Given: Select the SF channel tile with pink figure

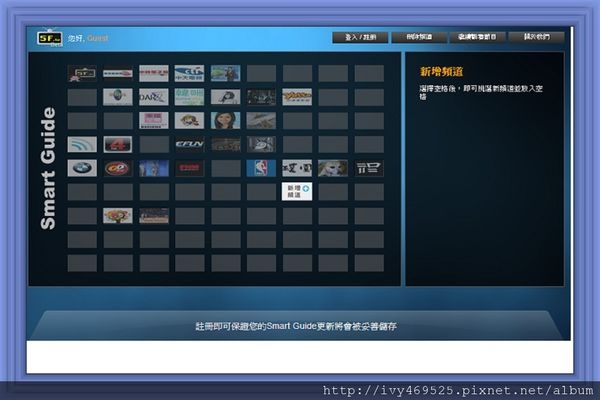Looking at the screenshot, I should pos(82,73).
